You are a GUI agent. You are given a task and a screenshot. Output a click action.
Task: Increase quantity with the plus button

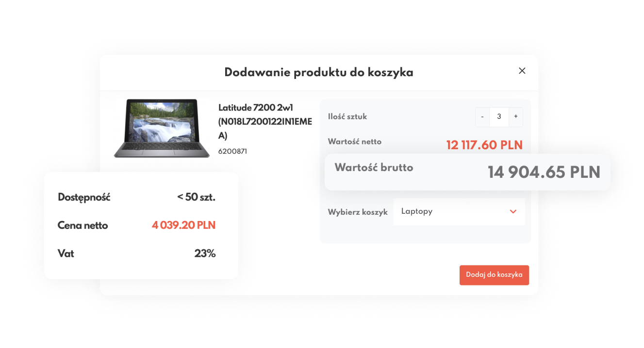click(x=516, y=117)
